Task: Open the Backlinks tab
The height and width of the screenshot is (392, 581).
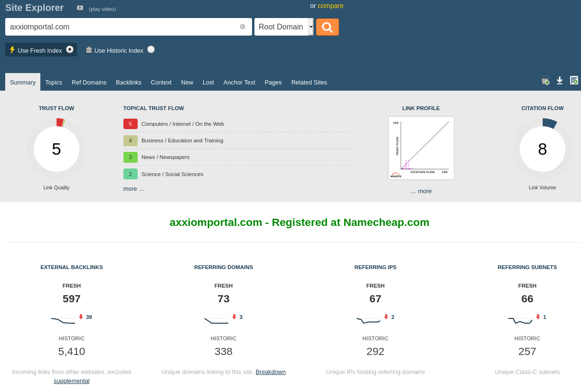Action: click(x=129, y=82)
